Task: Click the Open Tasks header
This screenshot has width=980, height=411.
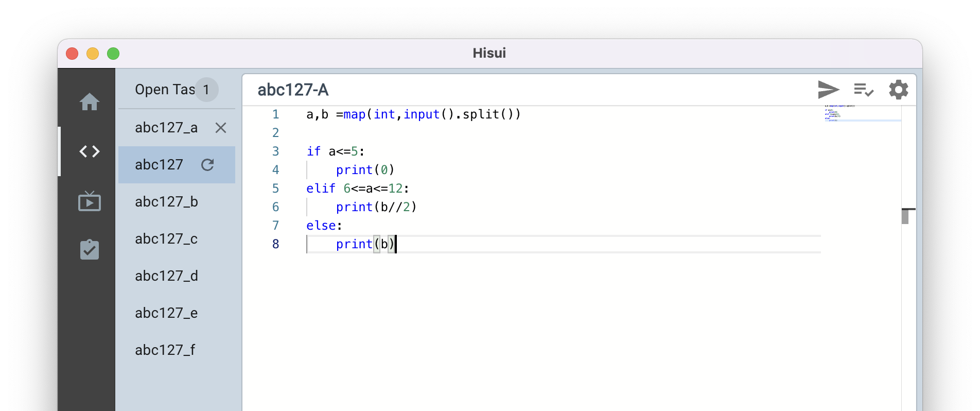Action: click(x=165, y=90)
